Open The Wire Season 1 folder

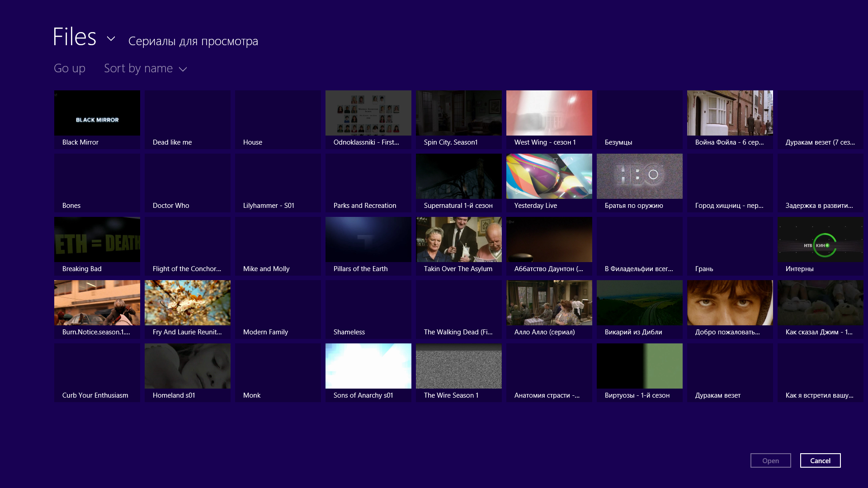(x=458, y=372)
